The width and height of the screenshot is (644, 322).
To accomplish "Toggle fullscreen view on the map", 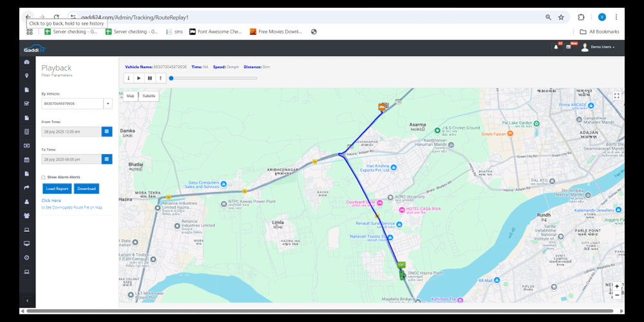I will pyautogui.click(x=616, y=96).
